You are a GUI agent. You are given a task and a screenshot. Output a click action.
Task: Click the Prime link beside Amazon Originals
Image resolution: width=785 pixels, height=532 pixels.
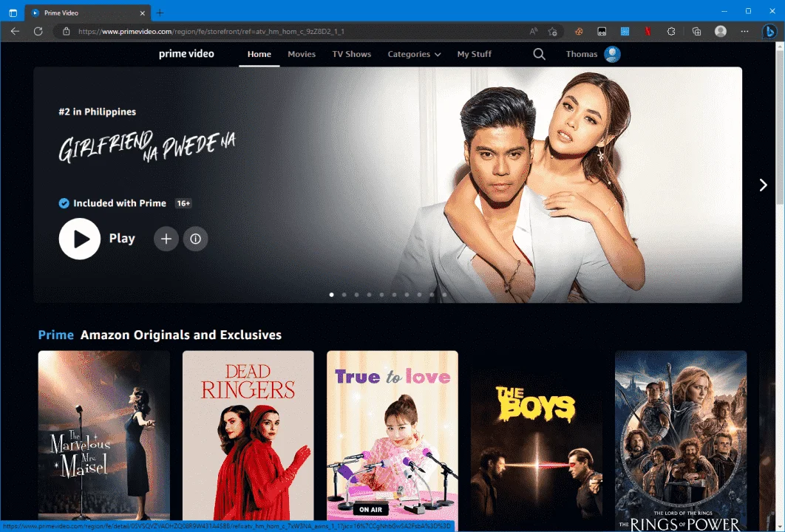(x=55, y=335)
